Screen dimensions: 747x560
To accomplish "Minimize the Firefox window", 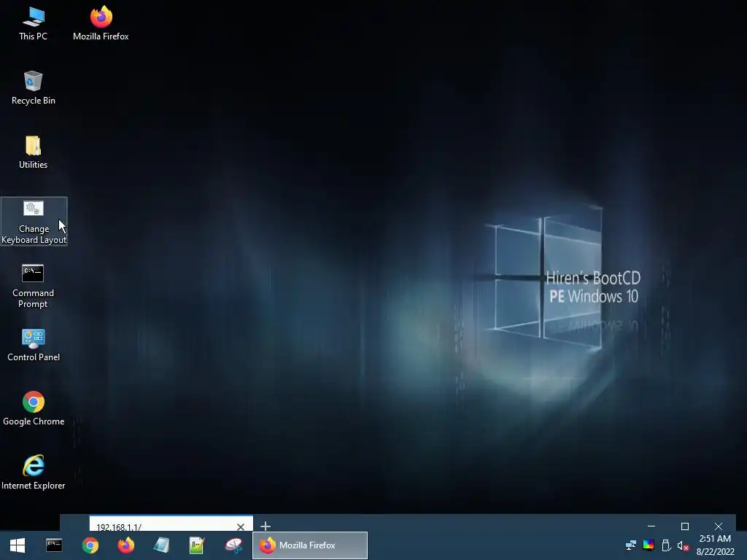I will click(651, 526).
